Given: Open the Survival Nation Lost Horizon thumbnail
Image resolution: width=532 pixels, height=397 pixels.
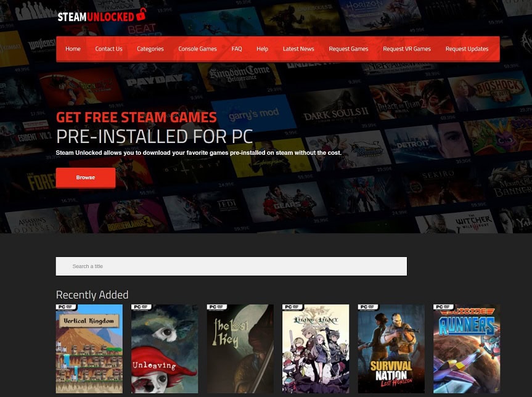Looking at the screenshot, I should (391, 349).
